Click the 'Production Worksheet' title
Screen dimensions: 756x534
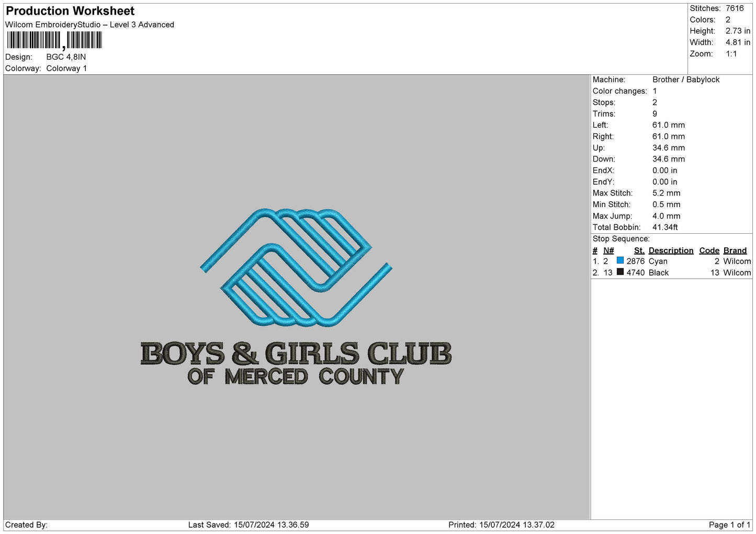[70, 11]
